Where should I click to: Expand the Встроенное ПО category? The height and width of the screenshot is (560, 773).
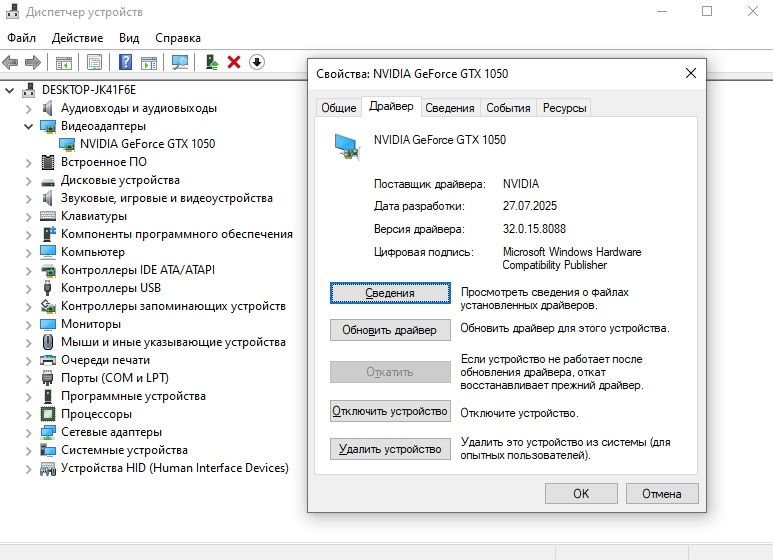point(29,163)
